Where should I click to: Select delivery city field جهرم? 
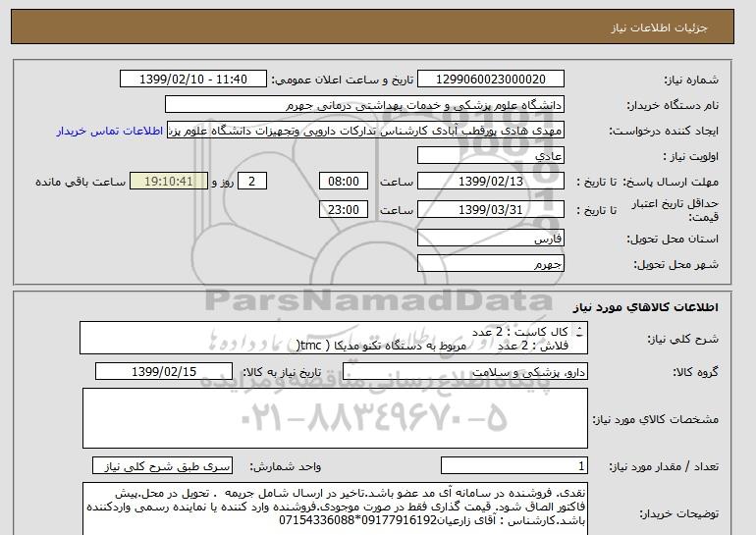[490, 264]
